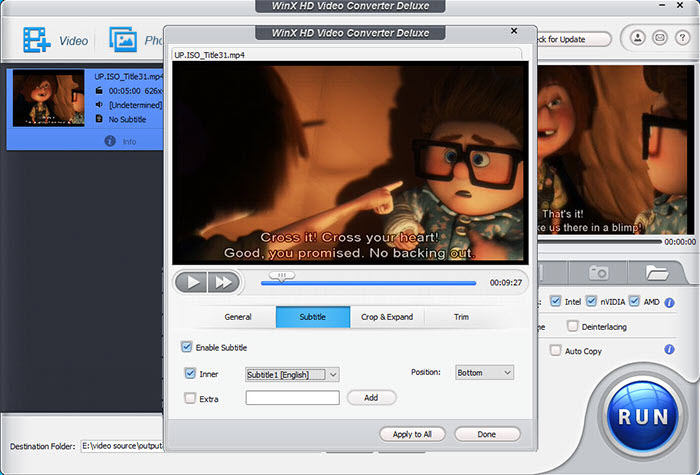Click the clapperboard duration icon in file item
This screenshot has width=700, height=475.
(x=99, y=91)
